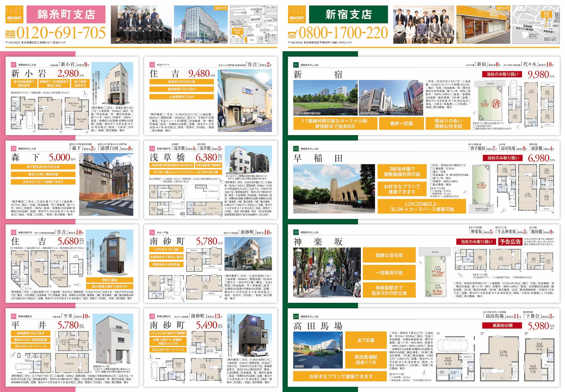Click the red 済 stamp on the 新宿 plot
565x392 pixels.
click(x=496, y=103)
